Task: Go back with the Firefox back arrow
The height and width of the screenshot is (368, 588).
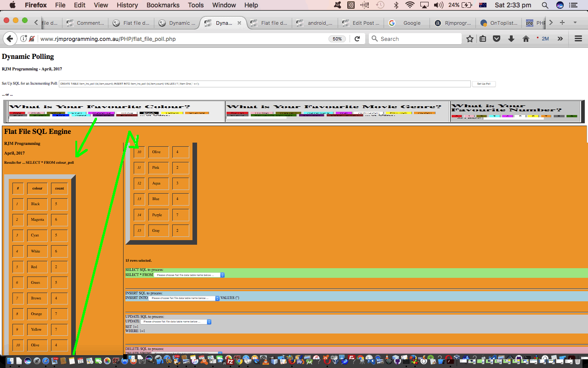Action: (10, 39)
